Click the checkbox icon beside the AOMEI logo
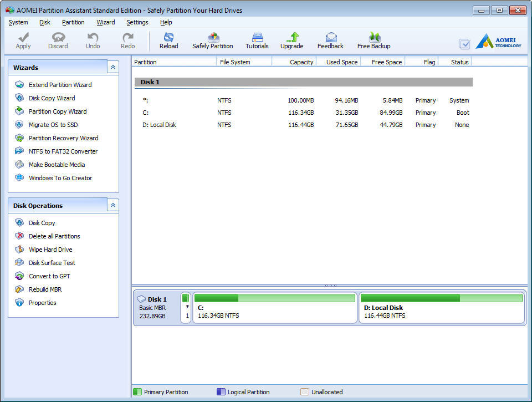 click(x=464, y=44)
